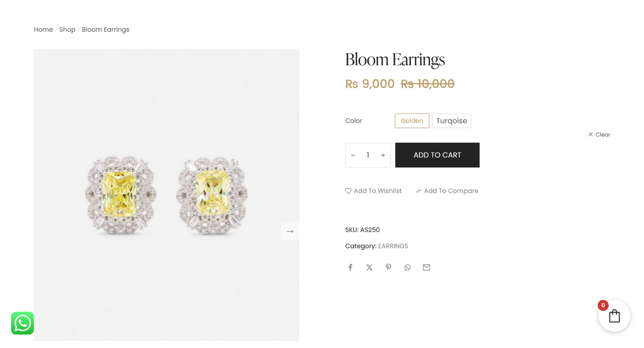Image resolution: width=644 pixels, height=348 pixels.
Task: Share product on Pinterest
Action: (x=388, y=268)
